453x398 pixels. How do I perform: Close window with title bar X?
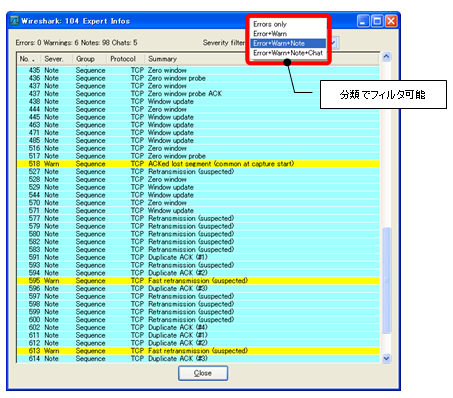[391, 21]
